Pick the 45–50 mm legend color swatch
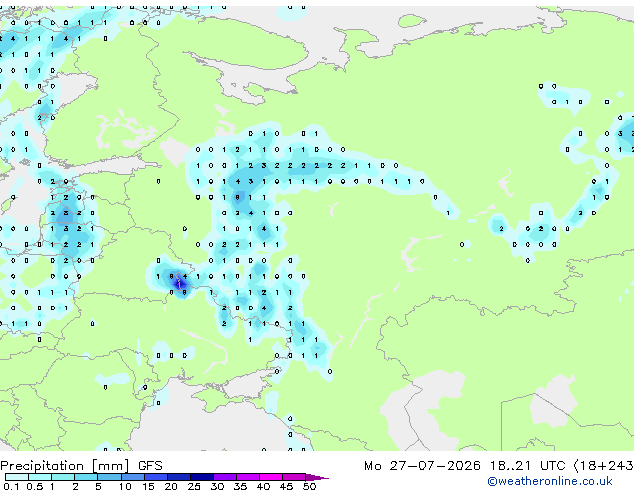This screenshot has width=634, height=490. coord(294,477)
